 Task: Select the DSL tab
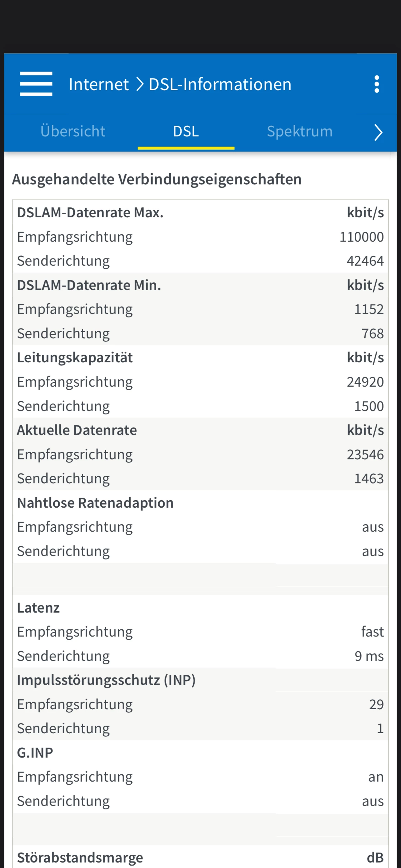coord(186,132)
